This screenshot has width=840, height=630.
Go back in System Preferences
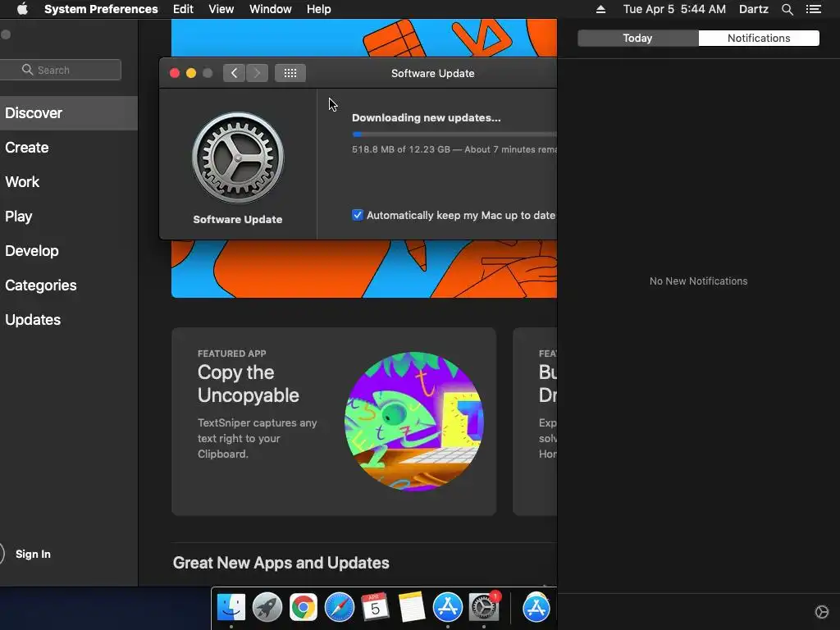coord(234,73)
